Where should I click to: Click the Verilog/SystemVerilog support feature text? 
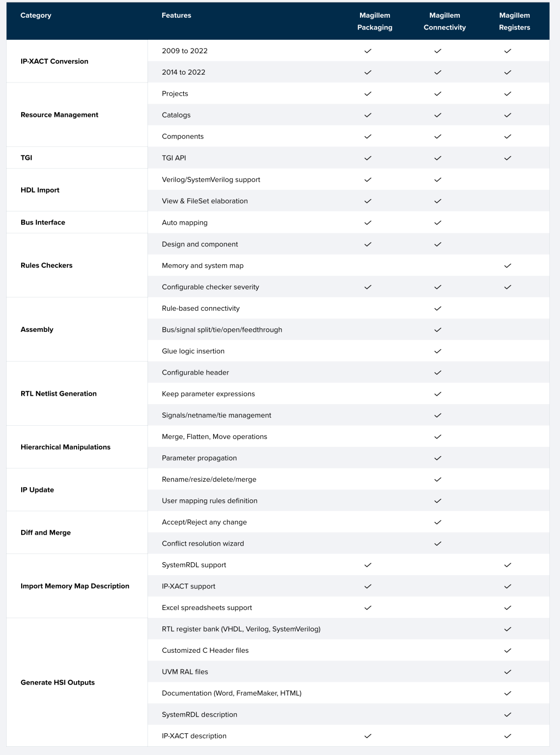211,179
